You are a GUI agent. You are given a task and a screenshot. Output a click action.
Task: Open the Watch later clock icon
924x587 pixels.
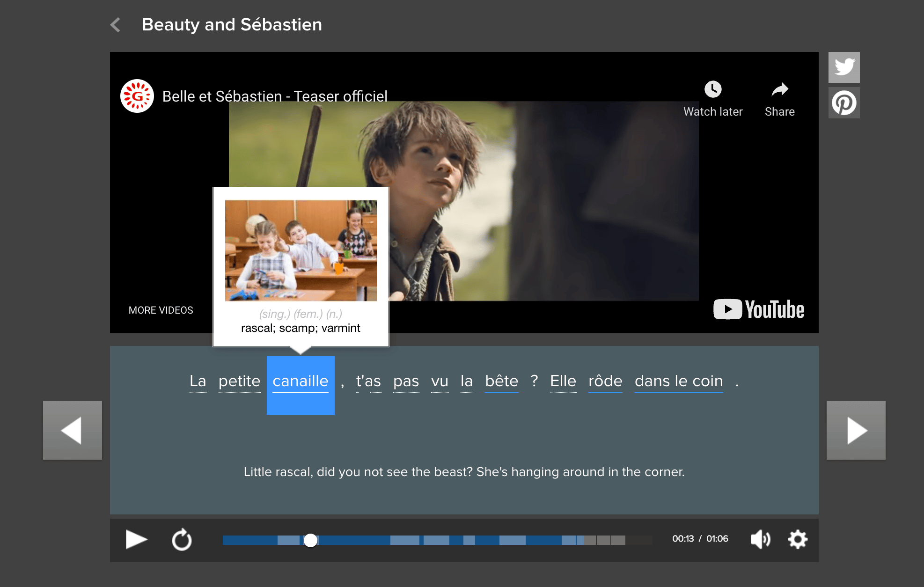click(x=713, y=89)
